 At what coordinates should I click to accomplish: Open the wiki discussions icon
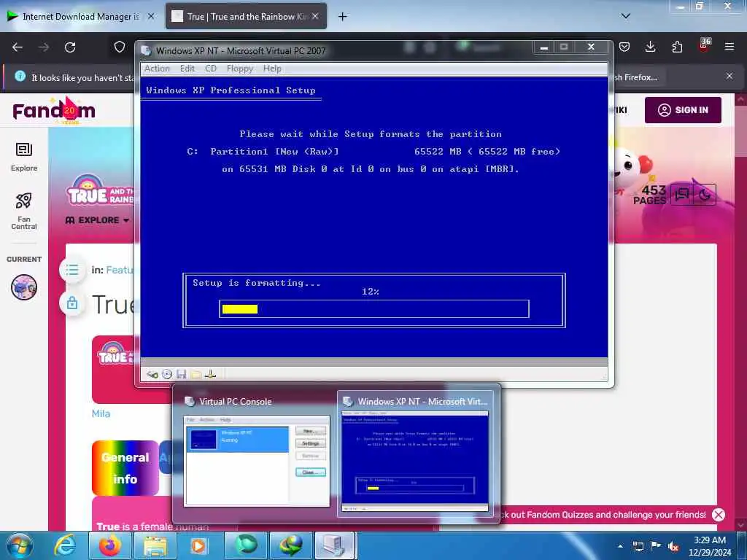click(x=682, y=194)
